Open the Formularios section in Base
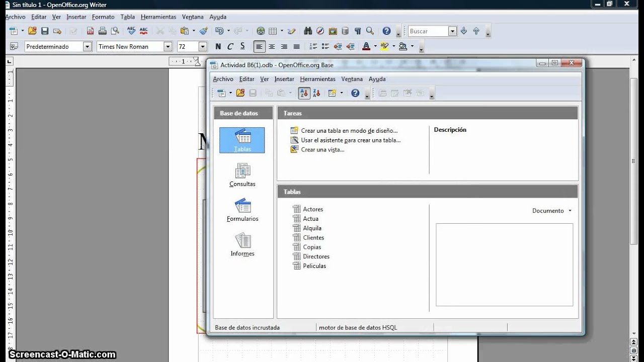This screenshot has height=362, width=644. [x=243, y=210]
